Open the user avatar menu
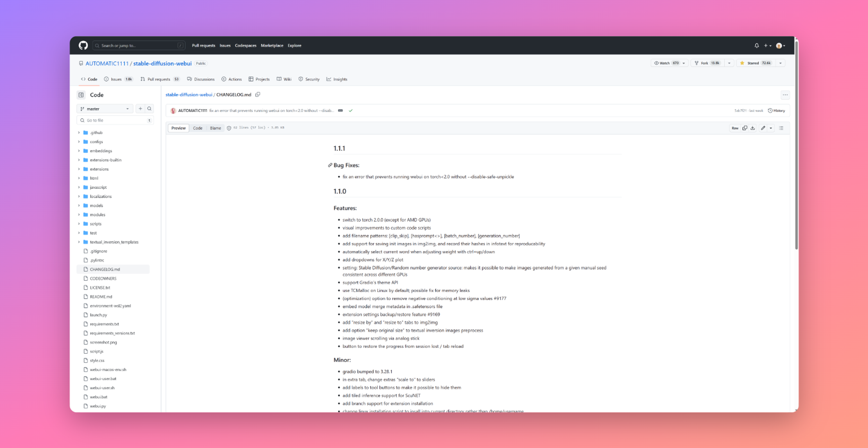This screenshot has width=868, height=448. coord(780,46)
